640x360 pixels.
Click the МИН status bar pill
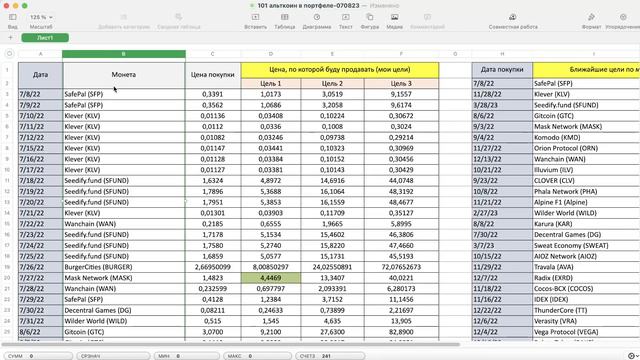tap(187, 356)
